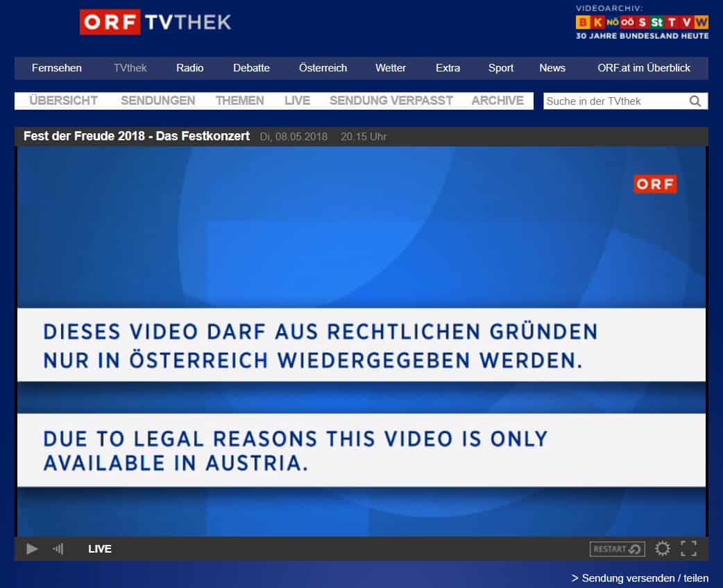Viewport: 723px width, 588px height.
Task: Click the ORF TVthek logo
Action: pyautogui.click(x=155, y=22)
